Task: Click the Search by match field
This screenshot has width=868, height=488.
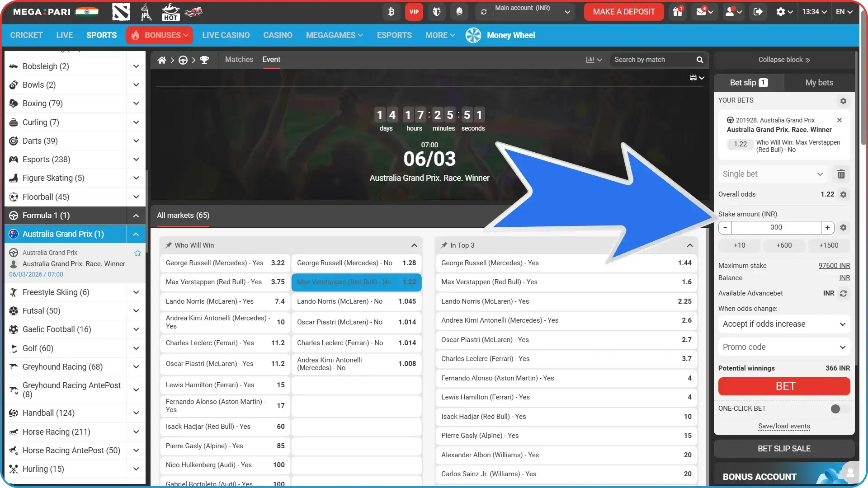Action: [653, 60]
